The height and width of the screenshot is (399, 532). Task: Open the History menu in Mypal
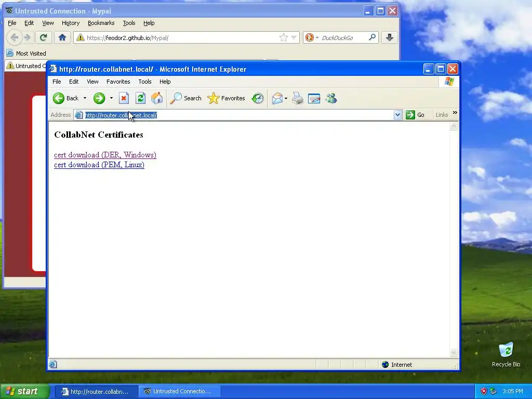(71, 23)
